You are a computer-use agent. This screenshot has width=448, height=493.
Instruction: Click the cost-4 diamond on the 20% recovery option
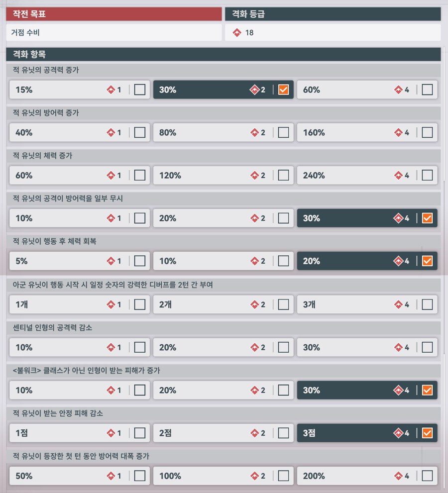(x=398, y=261)
